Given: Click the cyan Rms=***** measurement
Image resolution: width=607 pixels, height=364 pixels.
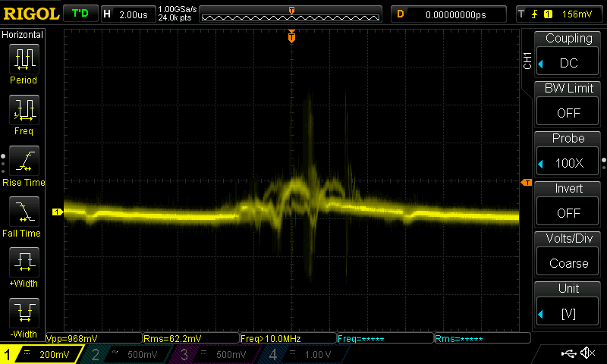Looking at the screenshot, I should (483, 338).
